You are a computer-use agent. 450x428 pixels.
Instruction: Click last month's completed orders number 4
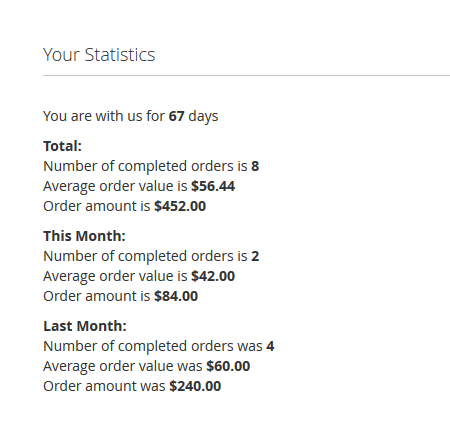point(270,346)
